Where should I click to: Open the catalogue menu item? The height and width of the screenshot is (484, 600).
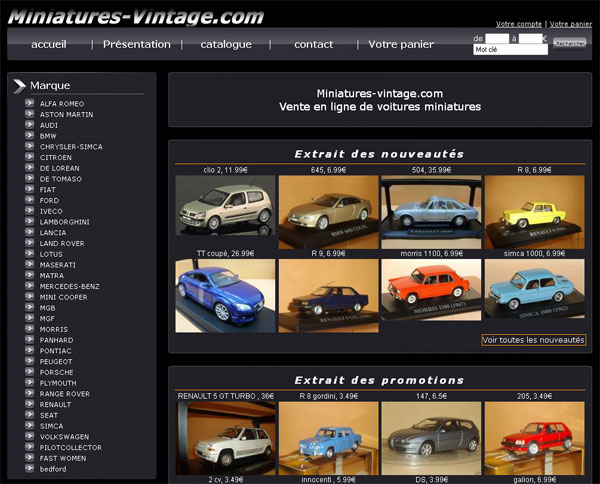click(x=226, y=44)
